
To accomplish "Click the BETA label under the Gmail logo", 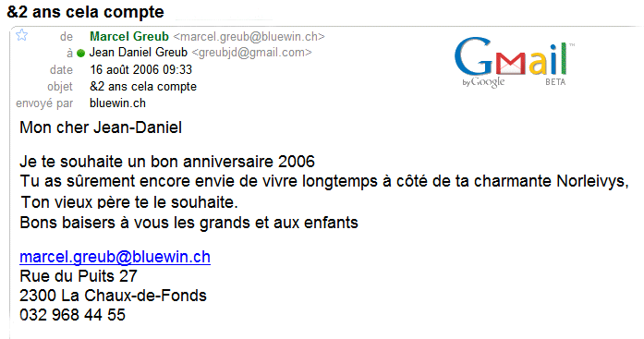I will [x=555, y=82].
